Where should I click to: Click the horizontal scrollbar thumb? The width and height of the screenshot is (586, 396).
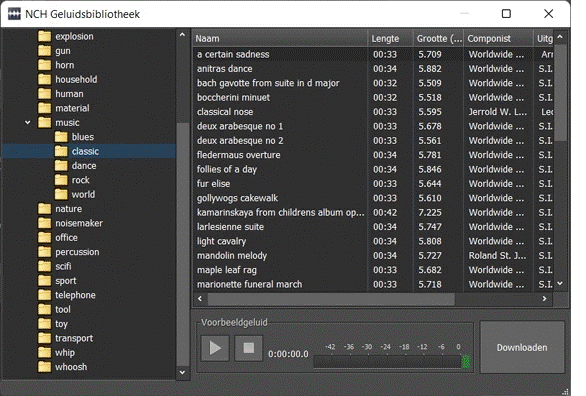pyautogui.click(x=331, y=298)
